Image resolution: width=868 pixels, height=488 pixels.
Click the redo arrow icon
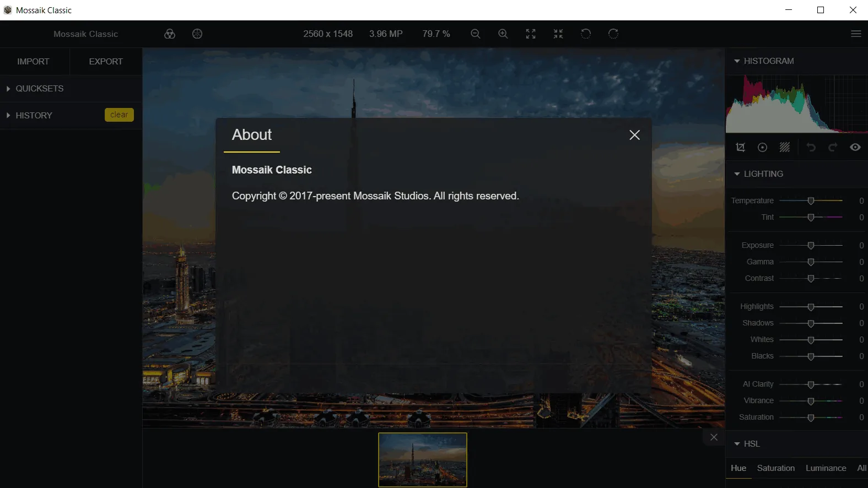(x=833, y=147)
